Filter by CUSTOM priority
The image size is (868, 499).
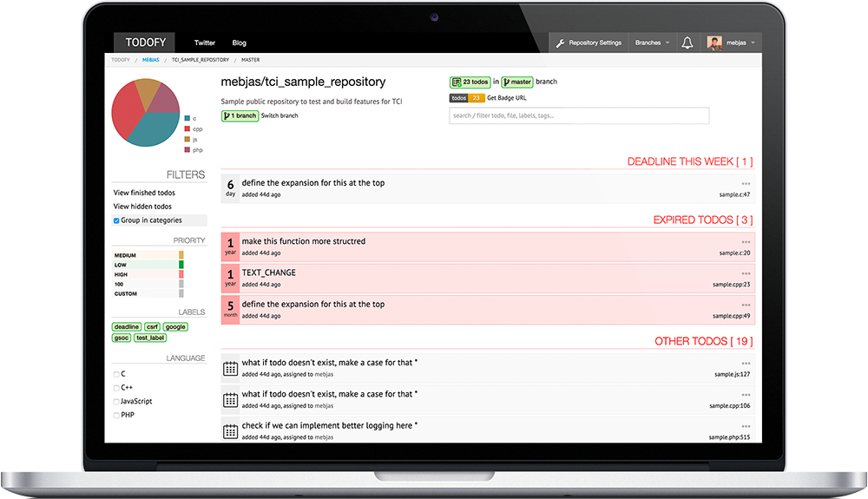[148, 293]
